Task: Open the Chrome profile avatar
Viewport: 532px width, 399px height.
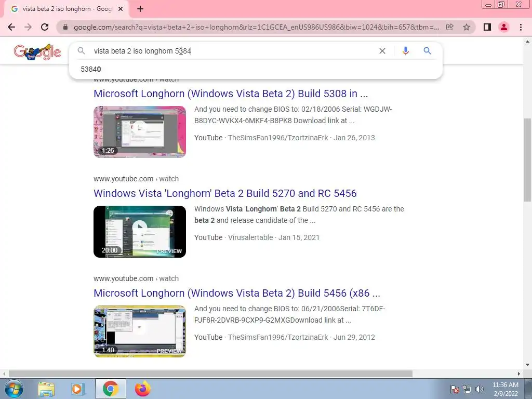Action: (504, 27)
